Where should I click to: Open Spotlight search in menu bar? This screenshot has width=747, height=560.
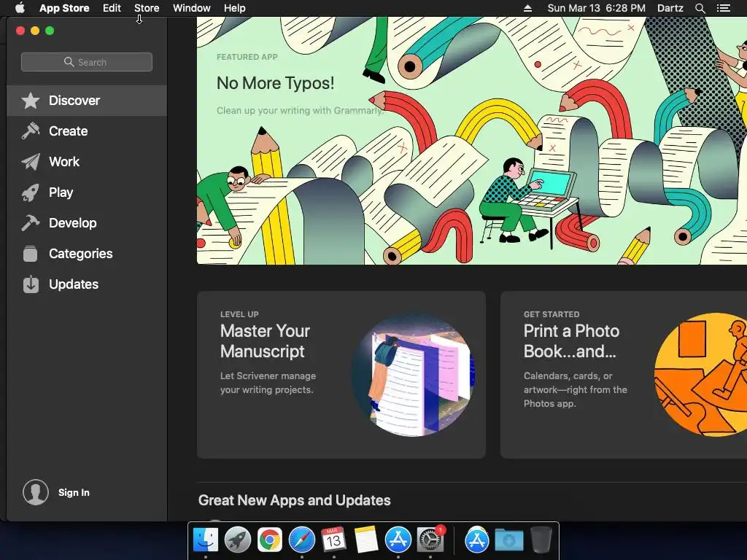tap(700, 8)
